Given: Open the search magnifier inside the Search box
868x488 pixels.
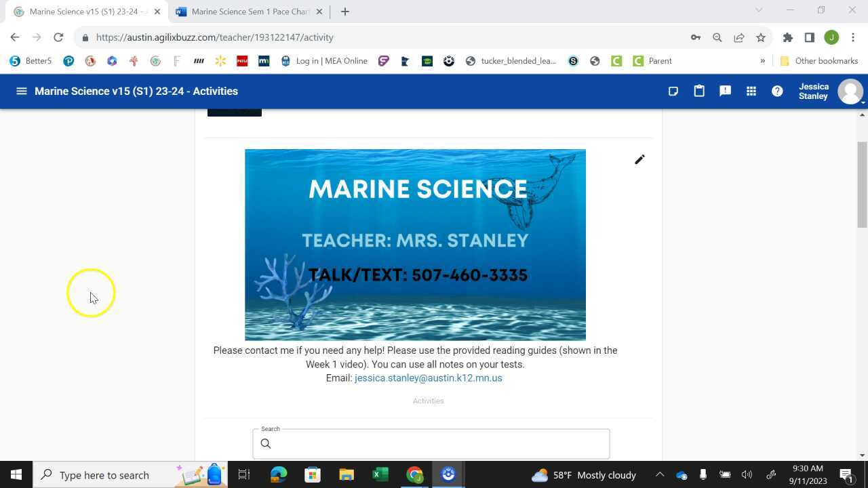Looking at the screenshot, I should pyautogui.click(x=266, y=443).
